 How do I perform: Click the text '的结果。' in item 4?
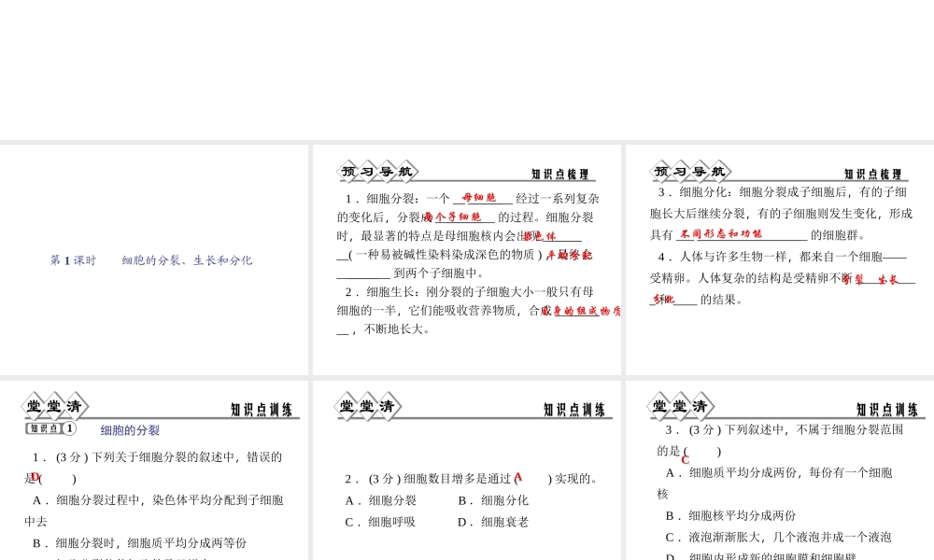[722, 300]
